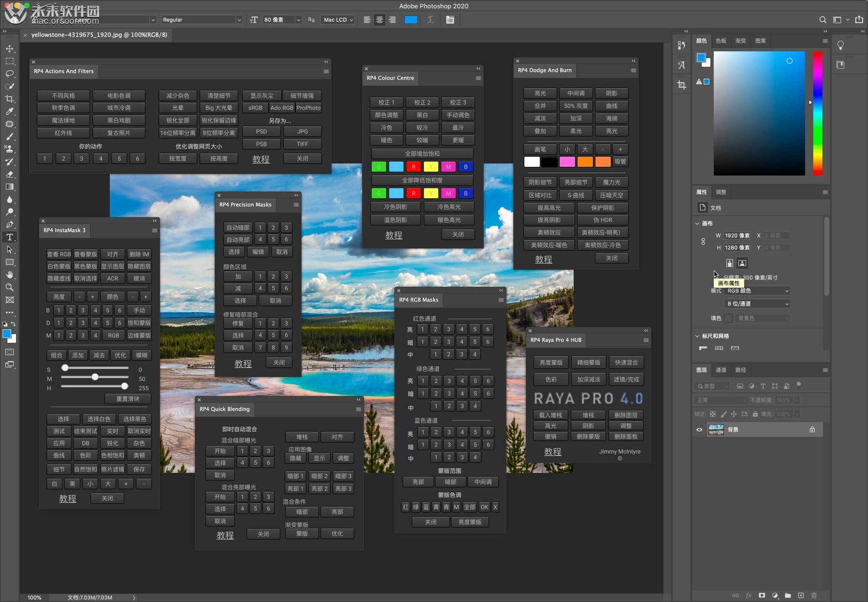This screenshot has height=602, width=868.
Task: Select the Crop tool
Action: click(10, 99)
